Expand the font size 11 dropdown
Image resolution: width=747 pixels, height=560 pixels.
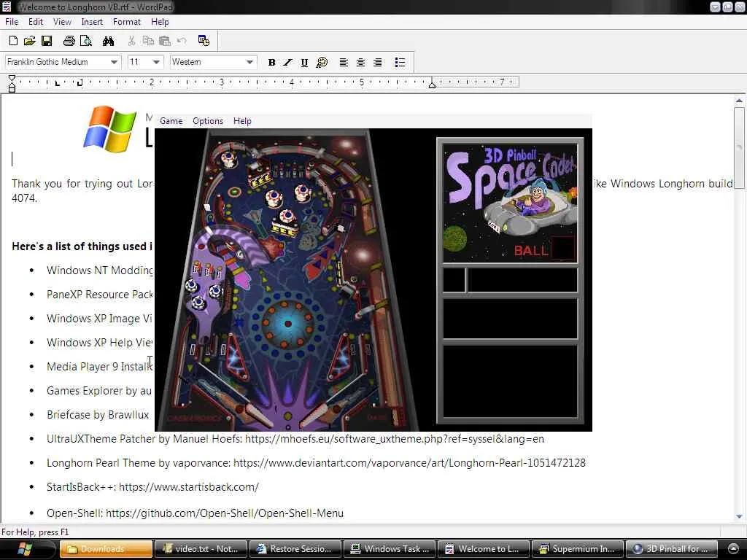pos(156,63)
